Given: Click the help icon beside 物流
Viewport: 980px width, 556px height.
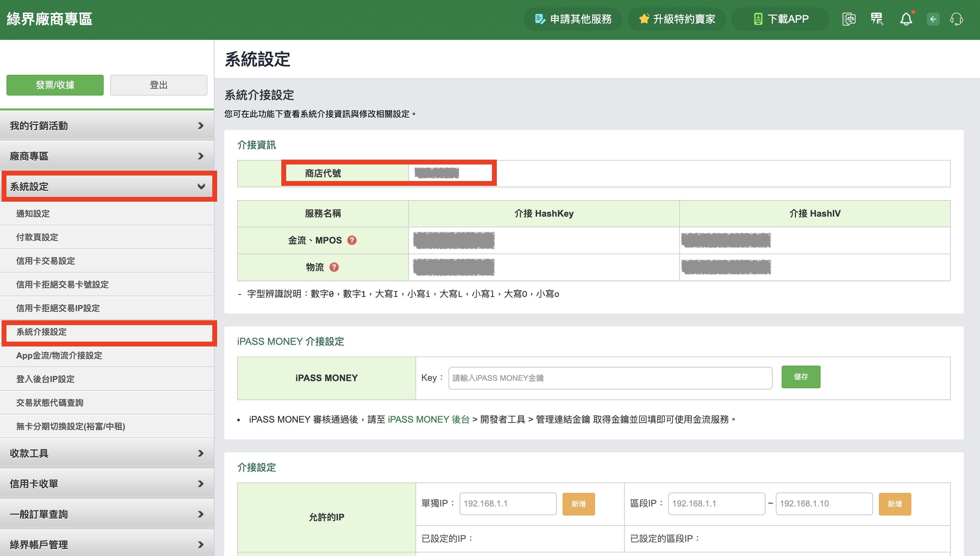Looking at the screenshot, I should pyautogui.click(x=334, y=267).
